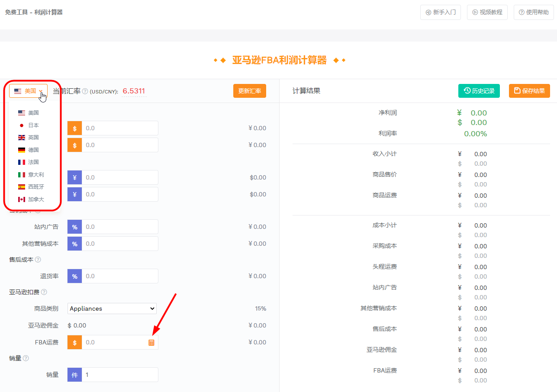Click the help icon next to 当前汇率
The image size is (557, 392).
(x=85, y=91)
